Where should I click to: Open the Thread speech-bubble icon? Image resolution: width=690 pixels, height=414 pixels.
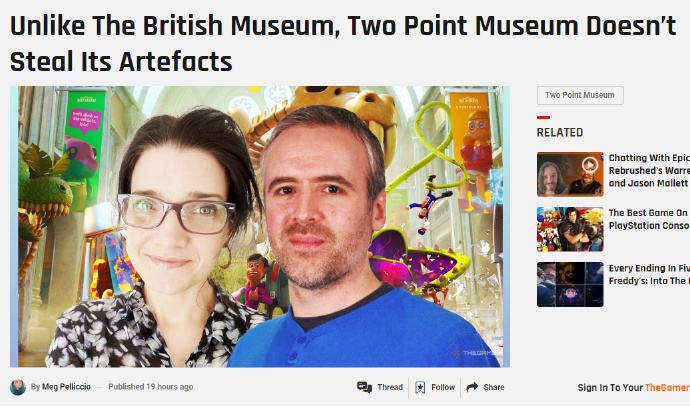(364, 387)
